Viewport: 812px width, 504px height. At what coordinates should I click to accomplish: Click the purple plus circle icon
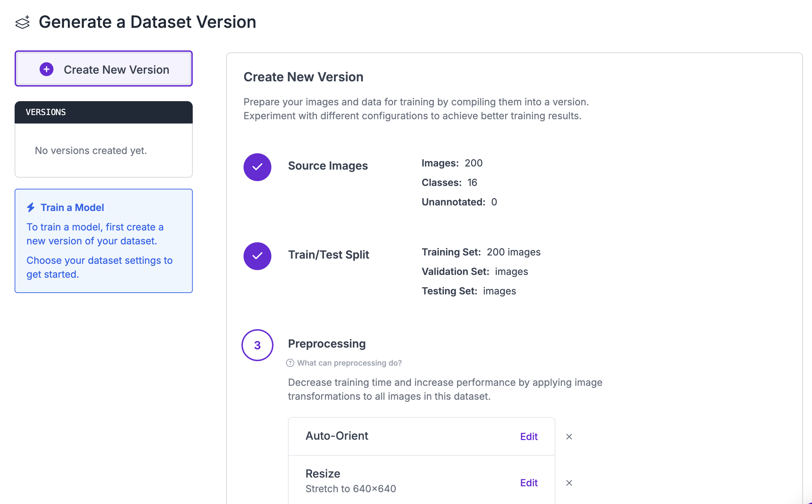click(x=47, y=69)
